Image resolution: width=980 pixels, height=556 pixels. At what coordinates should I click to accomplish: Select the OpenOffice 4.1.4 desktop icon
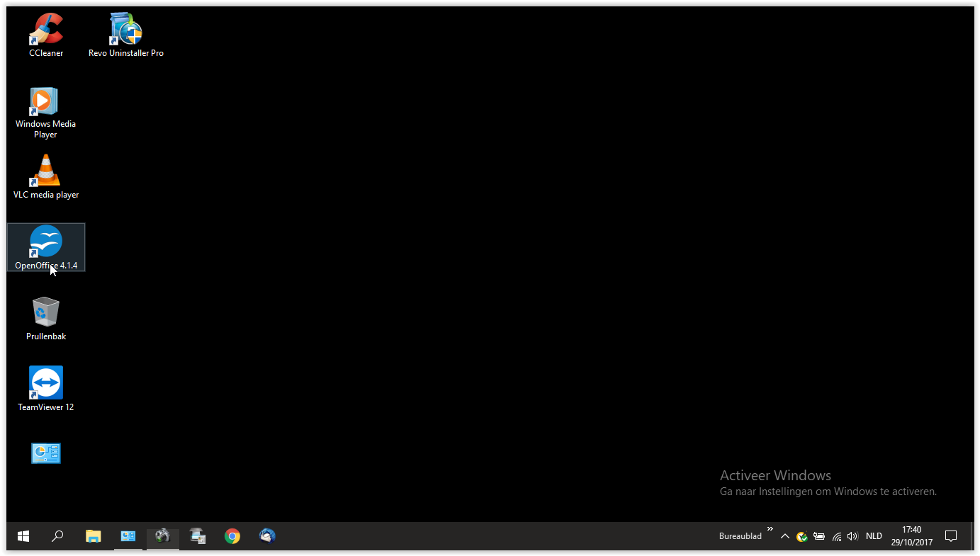46,247
